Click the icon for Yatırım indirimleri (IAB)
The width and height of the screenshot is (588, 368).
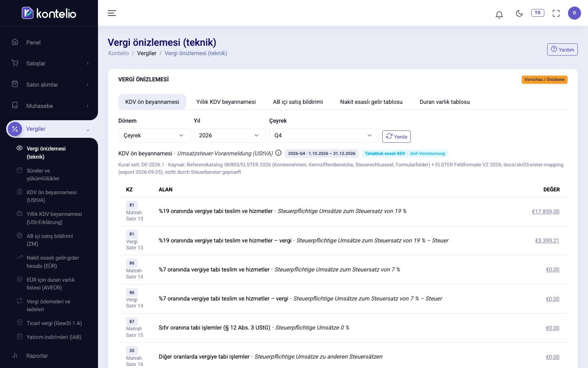coord(19,337)
